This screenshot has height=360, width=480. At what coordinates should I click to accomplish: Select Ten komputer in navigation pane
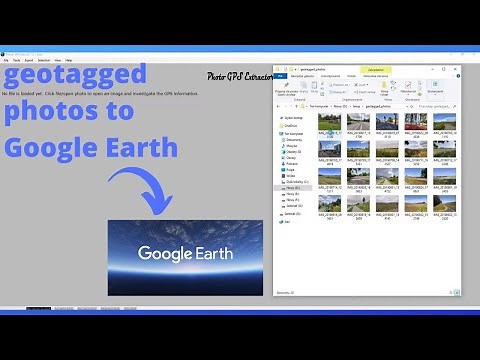coord(291,134)
